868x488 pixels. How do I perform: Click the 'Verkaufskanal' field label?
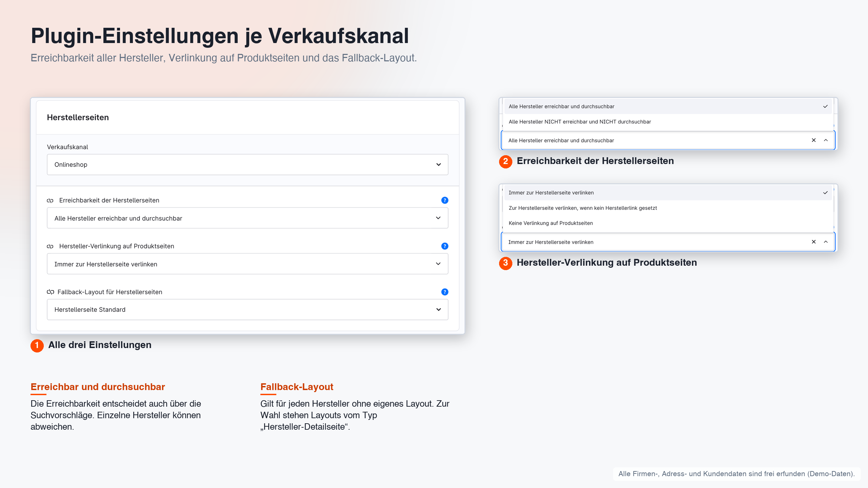67,147
